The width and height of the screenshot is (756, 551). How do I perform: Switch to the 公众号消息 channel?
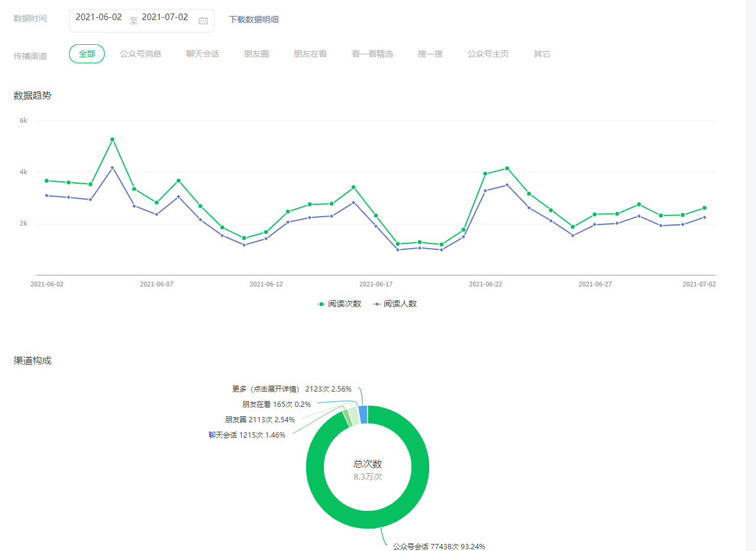coord(141,54)
